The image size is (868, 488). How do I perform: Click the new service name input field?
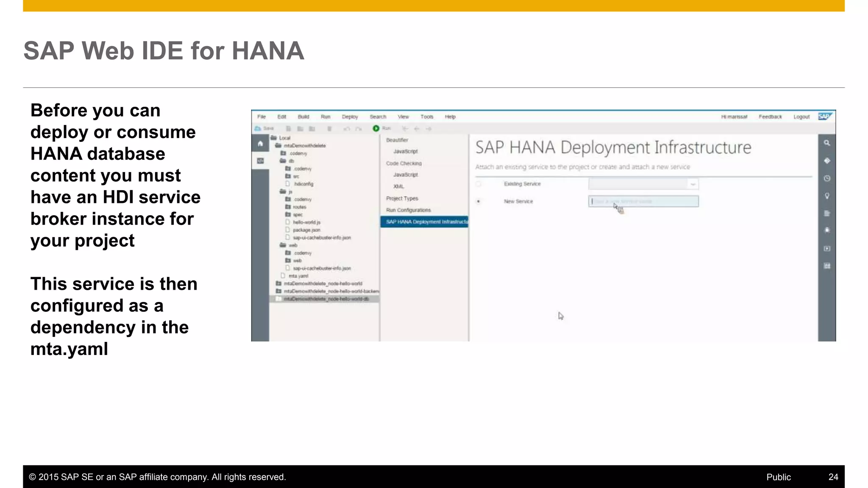pos(643,201)
